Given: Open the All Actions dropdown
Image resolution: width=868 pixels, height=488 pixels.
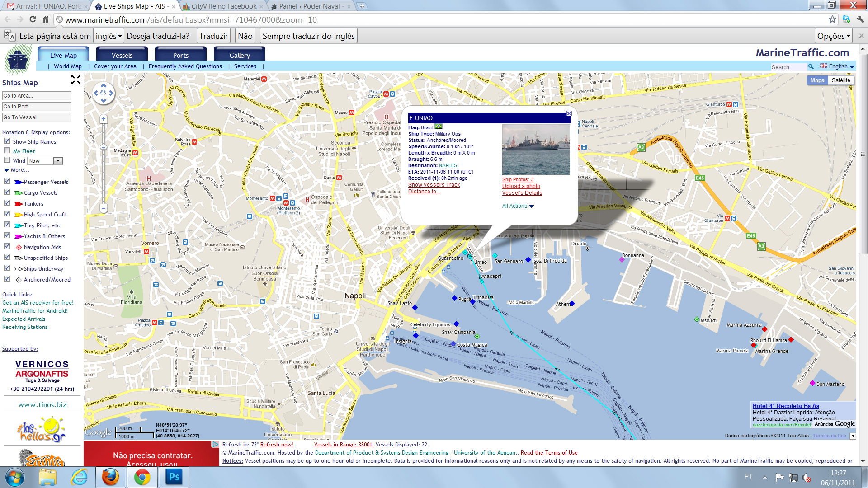Looking at the screenshot, I should [518, 206].
